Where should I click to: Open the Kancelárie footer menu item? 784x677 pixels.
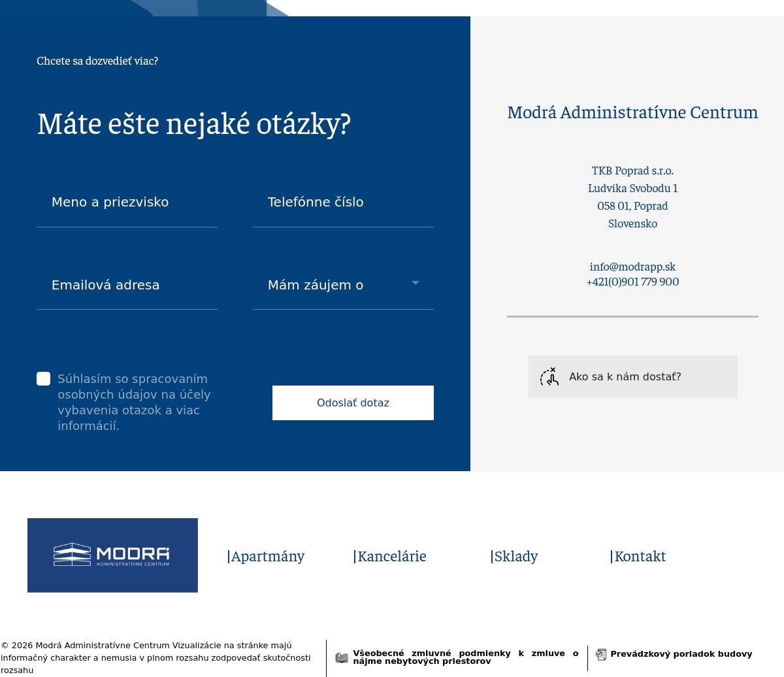(390, 557)
